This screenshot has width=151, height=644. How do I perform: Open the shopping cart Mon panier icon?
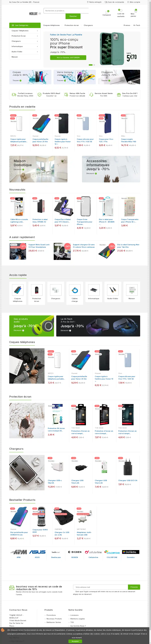coord(135,11)
